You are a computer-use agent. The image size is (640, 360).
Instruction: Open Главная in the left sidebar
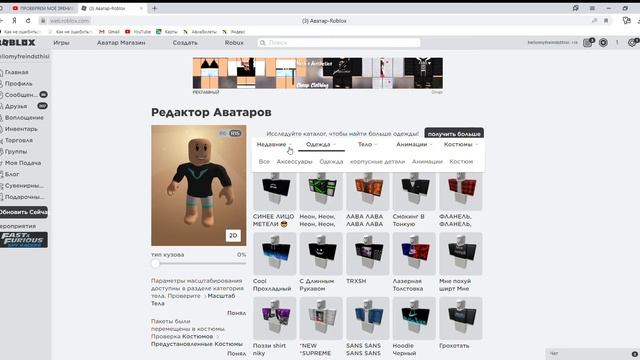click(16, 72)
